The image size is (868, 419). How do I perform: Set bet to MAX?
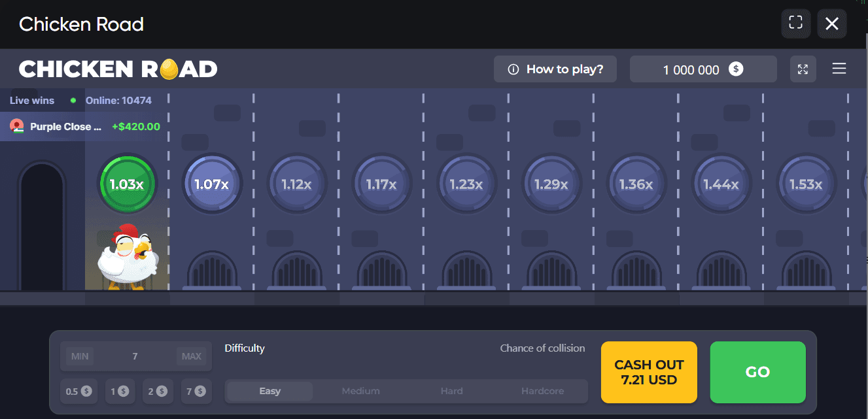pyautogui.click(x=192, y=356)
